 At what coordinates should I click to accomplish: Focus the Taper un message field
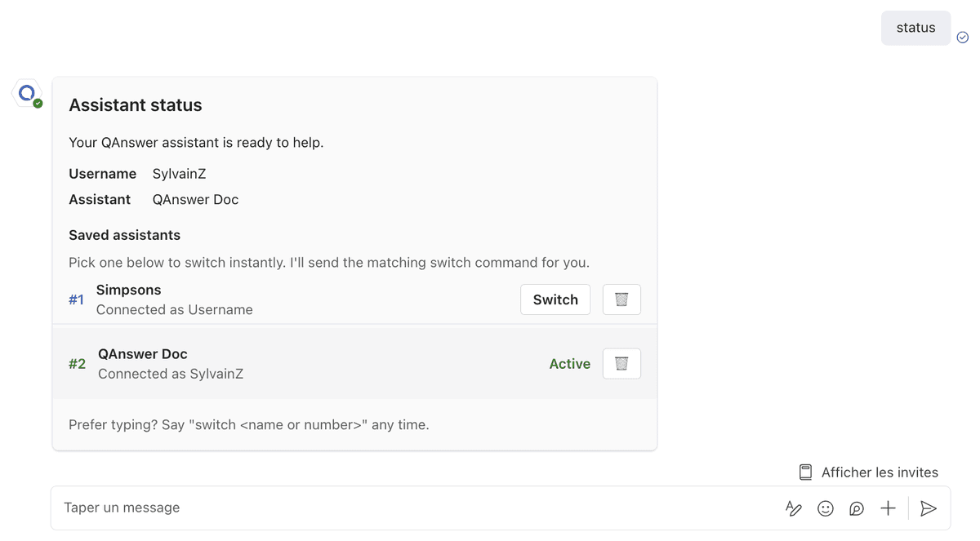pyautogui.click(x=501, y=508)
